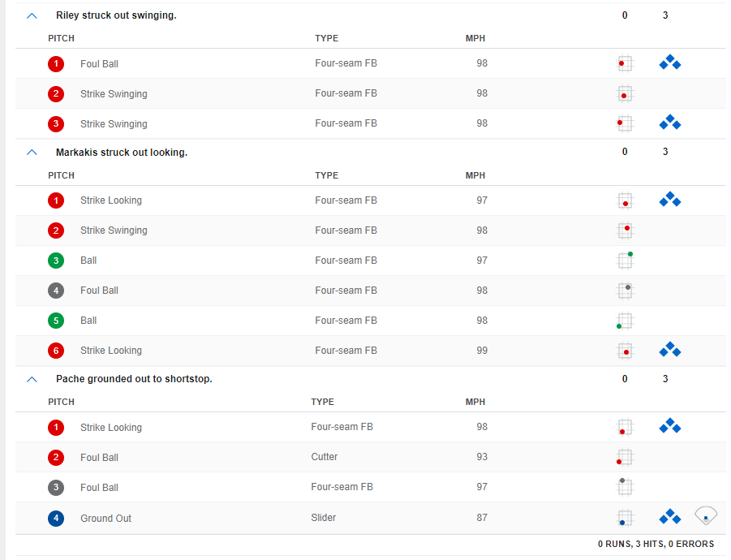Click the blue pitch number 4 badge for Pache
This screenshot has height=560, width=731.
pyautogui.click(x=55, y=519)
